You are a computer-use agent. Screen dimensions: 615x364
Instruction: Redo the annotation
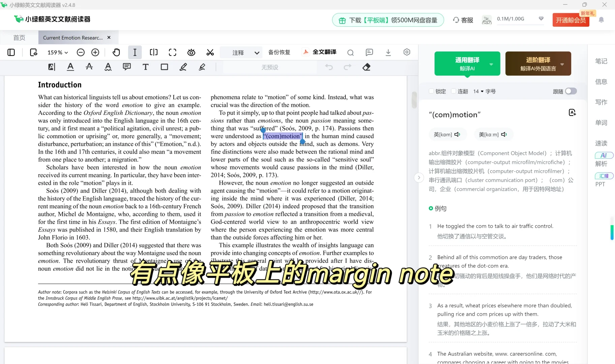tap(347, 67)
